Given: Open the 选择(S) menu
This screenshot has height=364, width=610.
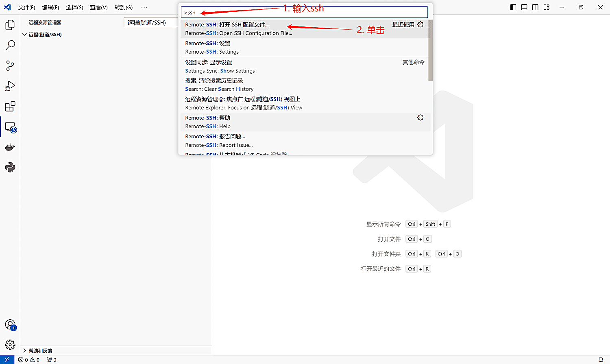Looking at the screenshot, I should 74,7.
